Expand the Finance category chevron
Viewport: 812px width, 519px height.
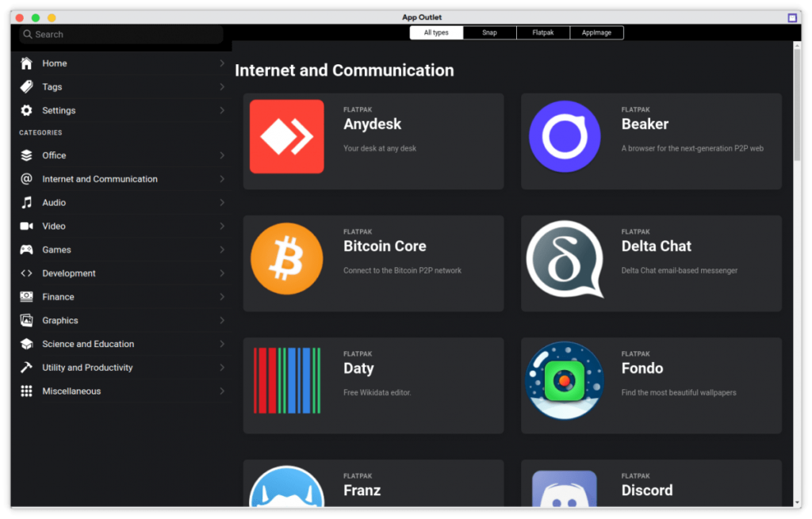coord(222,296)
